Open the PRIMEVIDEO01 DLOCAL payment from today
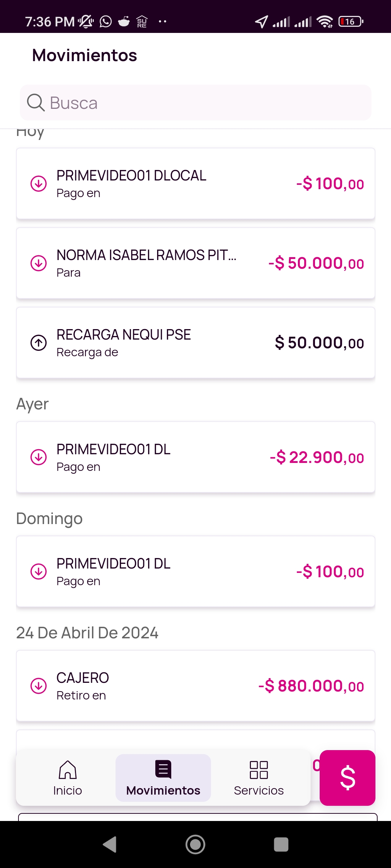 (195, 184)
